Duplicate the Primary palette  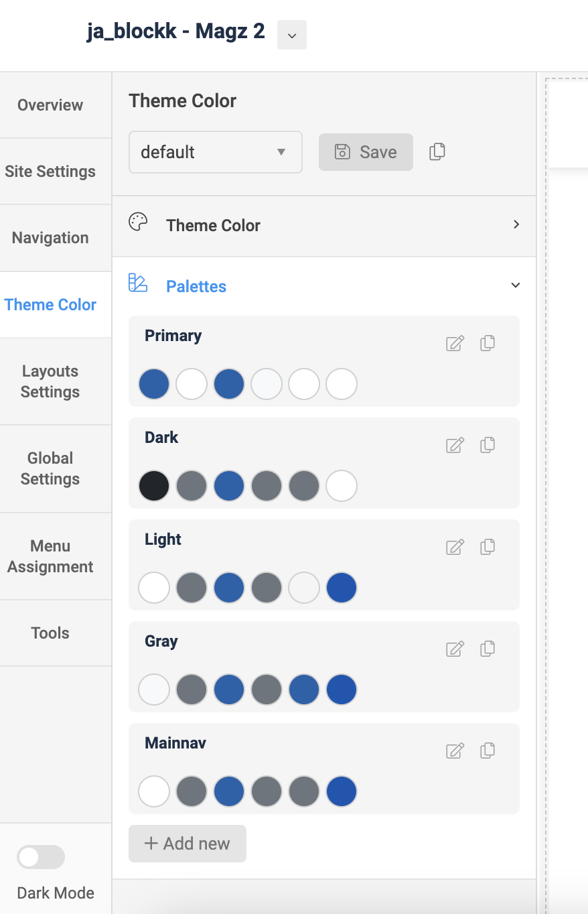click(488, 343)
